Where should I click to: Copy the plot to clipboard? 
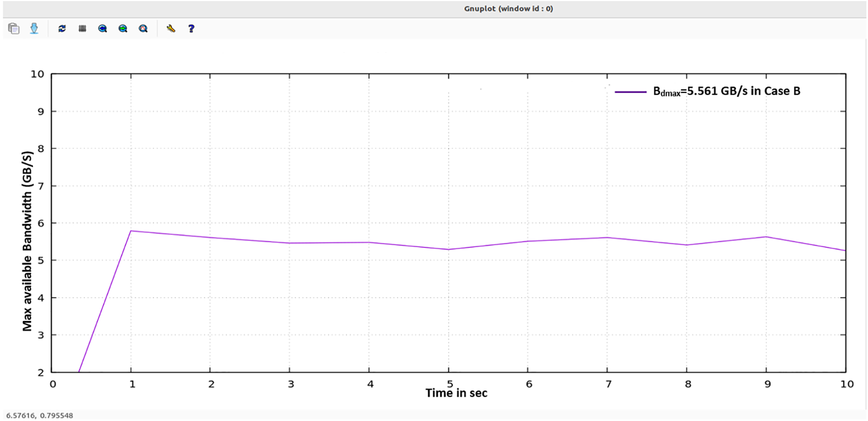coord(14,29)
